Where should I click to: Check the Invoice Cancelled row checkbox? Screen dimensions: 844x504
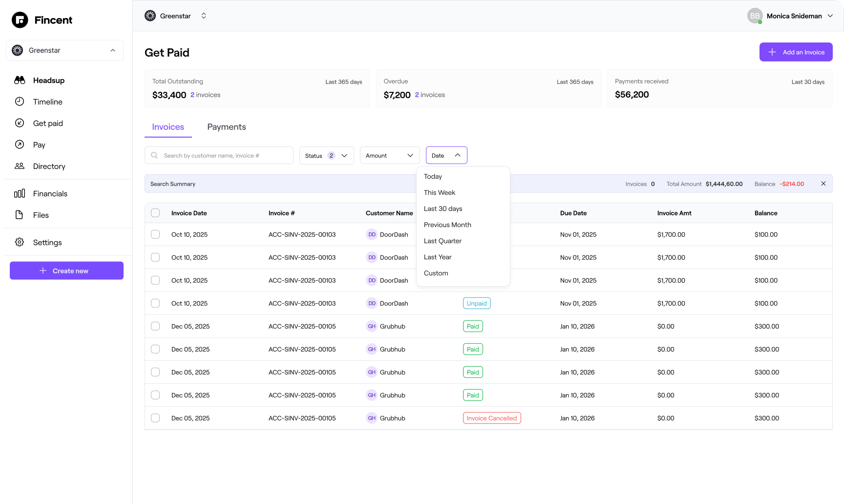click(x=155, y=418)
